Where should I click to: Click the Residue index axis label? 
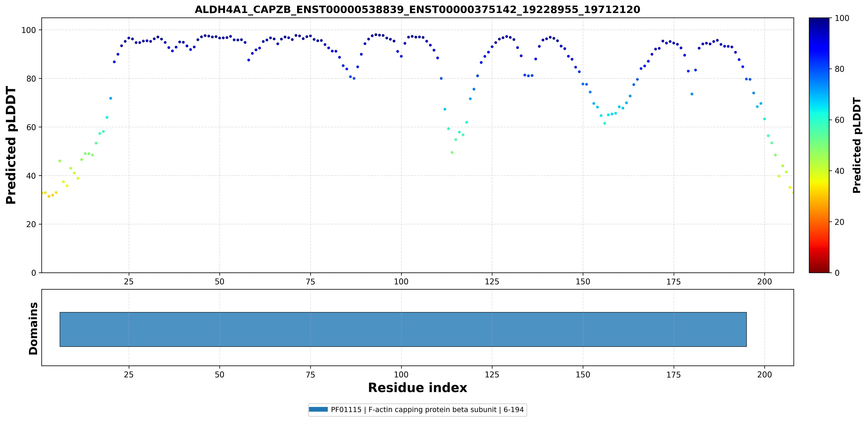point(417,388)
